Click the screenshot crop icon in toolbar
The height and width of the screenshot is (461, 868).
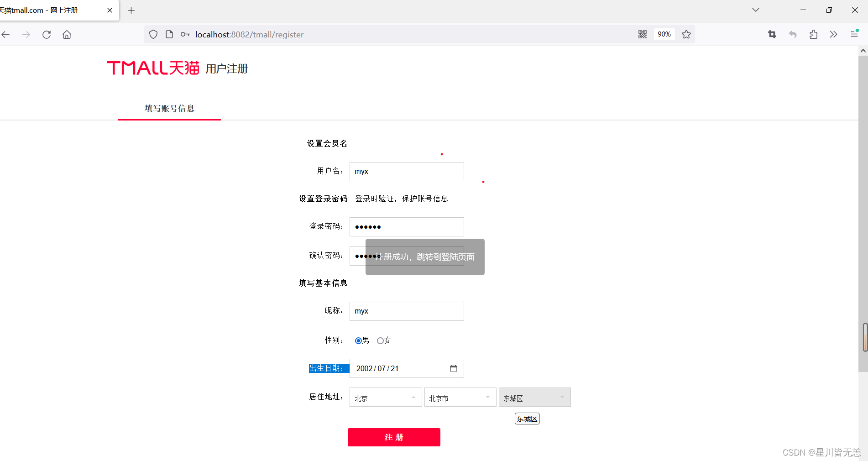tap(772, 34)
